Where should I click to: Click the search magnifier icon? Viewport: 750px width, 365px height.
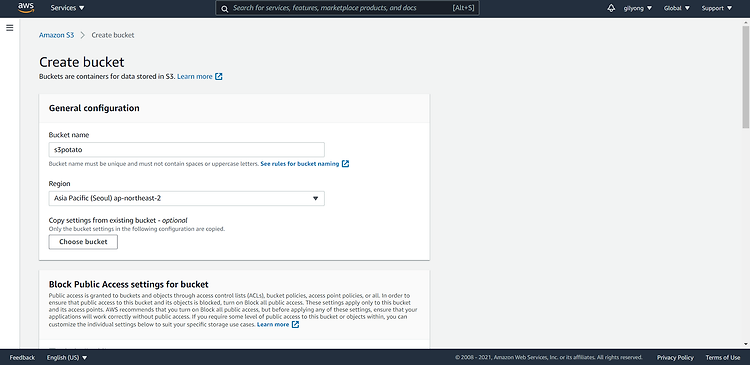click(x=224, y=9)
